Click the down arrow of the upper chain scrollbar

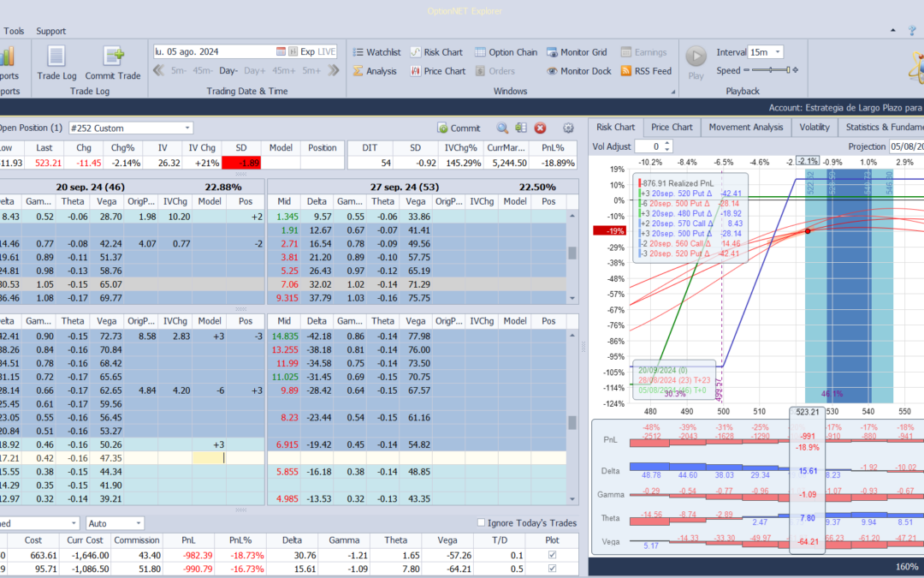tap(572, 299)
